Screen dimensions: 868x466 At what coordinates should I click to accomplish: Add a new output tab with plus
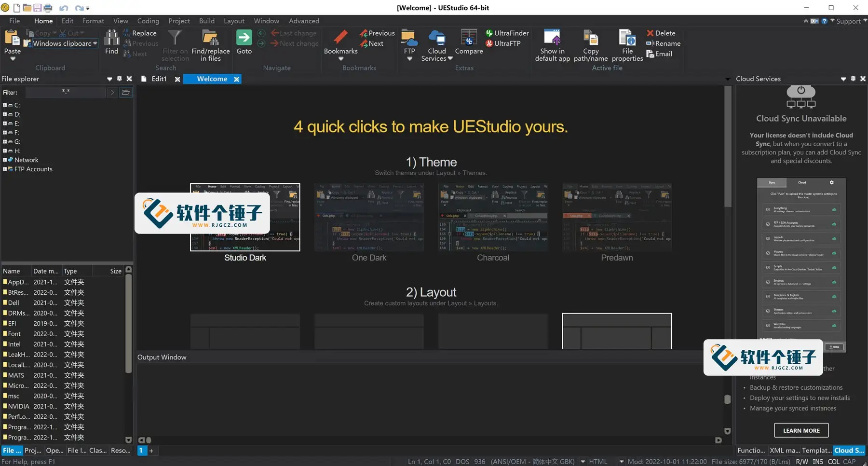151,451
